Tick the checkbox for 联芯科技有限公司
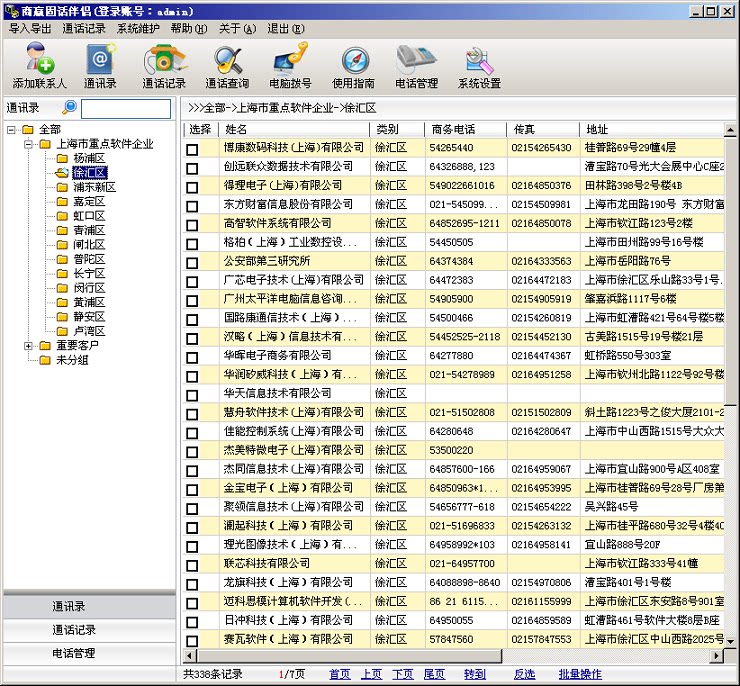The width and height of the screenshot is (740, 686). 192,565
